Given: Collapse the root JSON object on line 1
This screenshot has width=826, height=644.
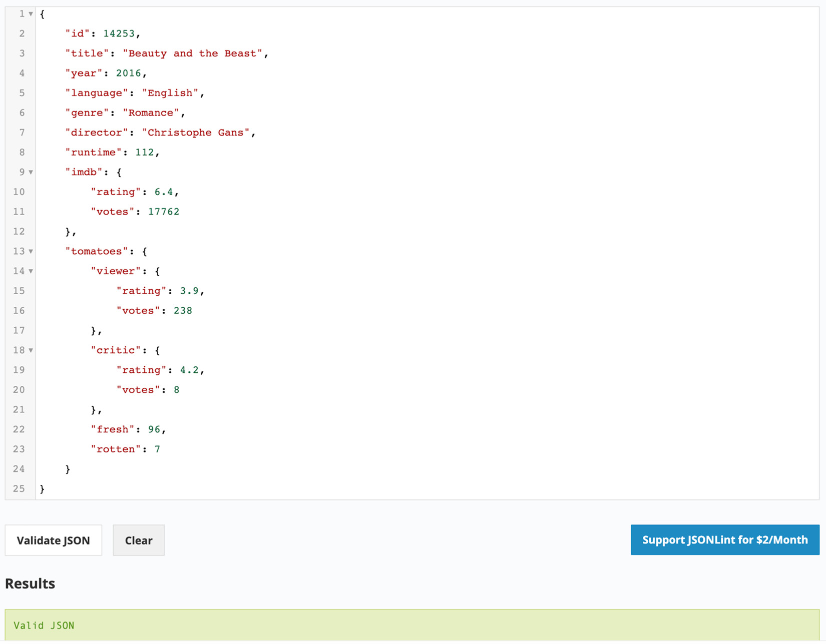Looking at the screenshot, I should coord(30,14).
